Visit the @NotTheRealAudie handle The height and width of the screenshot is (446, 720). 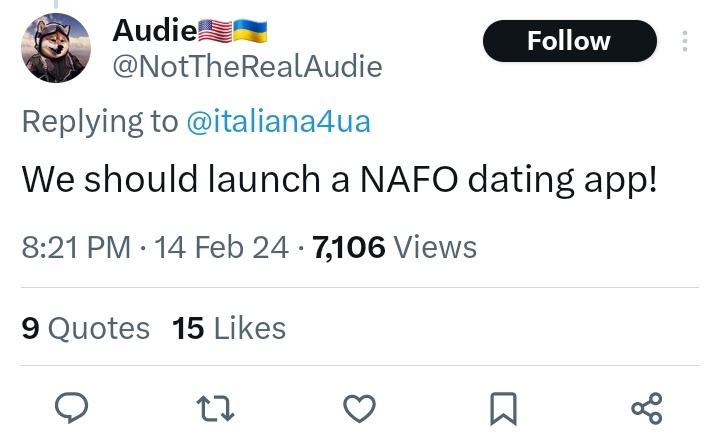point(247,67)
